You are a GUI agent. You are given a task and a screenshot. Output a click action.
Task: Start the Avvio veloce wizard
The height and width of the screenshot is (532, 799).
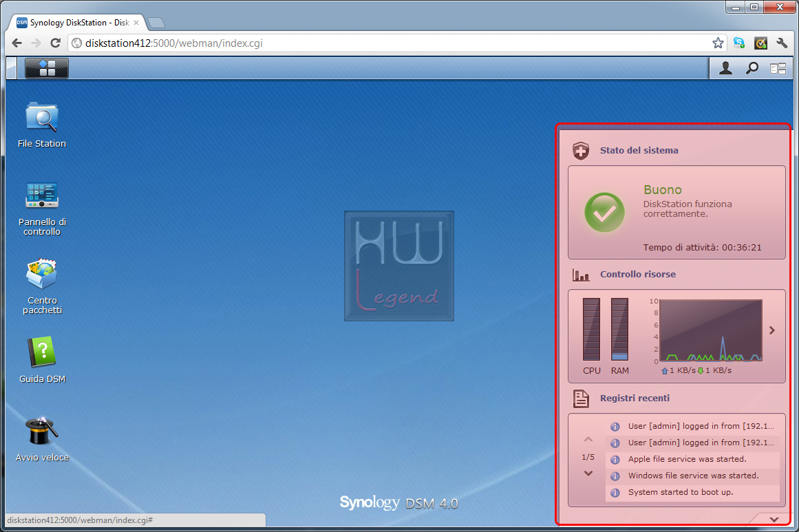pos(42,439)
